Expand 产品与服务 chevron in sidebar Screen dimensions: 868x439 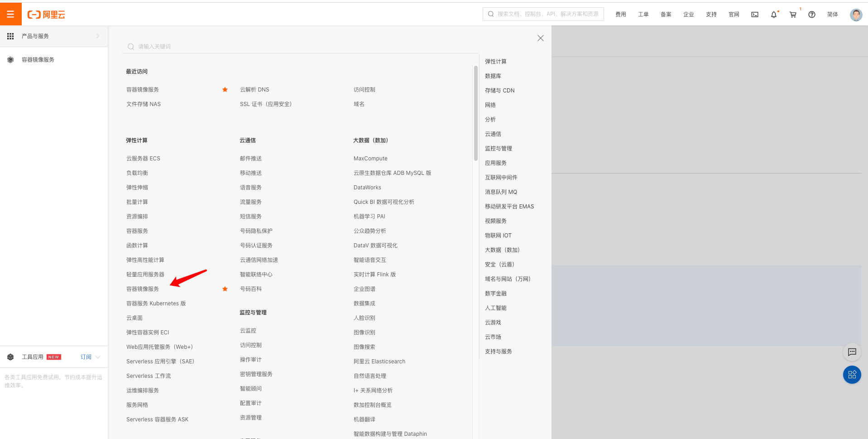(x=98, y=36)
